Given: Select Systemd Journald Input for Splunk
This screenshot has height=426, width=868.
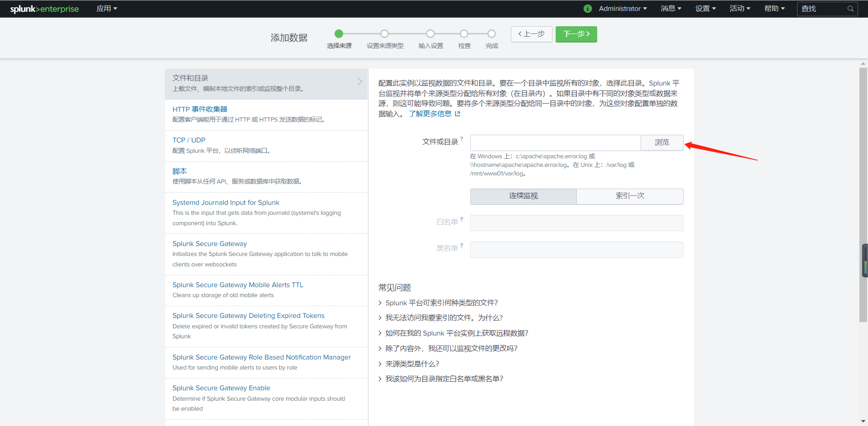Looking at the screenshot, I should [x=266, y=213].
